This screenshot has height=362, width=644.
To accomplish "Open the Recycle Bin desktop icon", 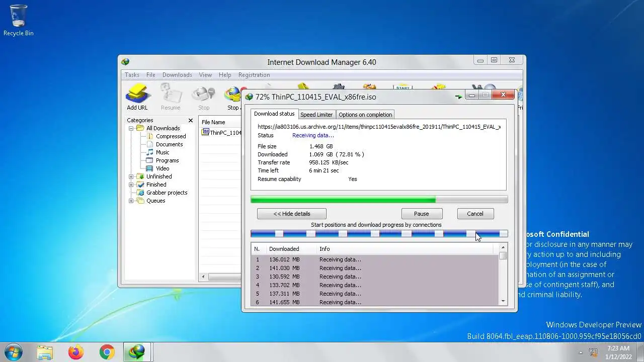I will coord(19,20).
